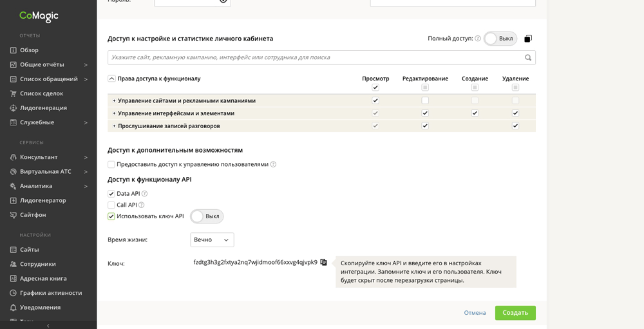Check user management access checkbox
The width and height of the screenshot is (644, 329).
(x=111, y=165)
